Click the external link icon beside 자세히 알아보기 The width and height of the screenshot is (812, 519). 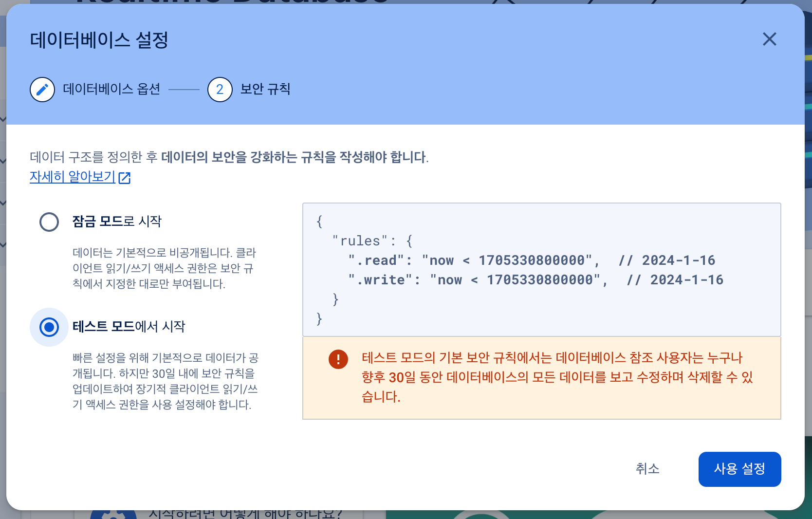coord(125,178)
